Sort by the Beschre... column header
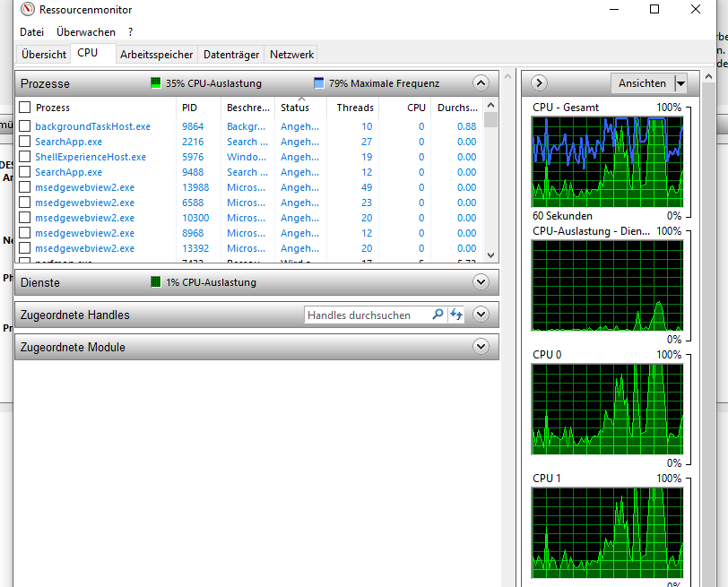 [x=248, y=108]
